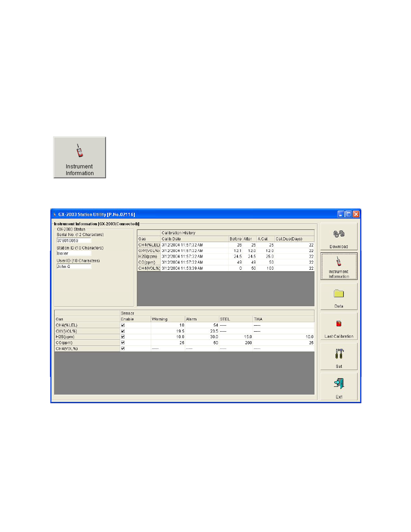Click the app icon in the title bar
The height and width of the screenshot is (532, 411).
click(x=54, y=214)
